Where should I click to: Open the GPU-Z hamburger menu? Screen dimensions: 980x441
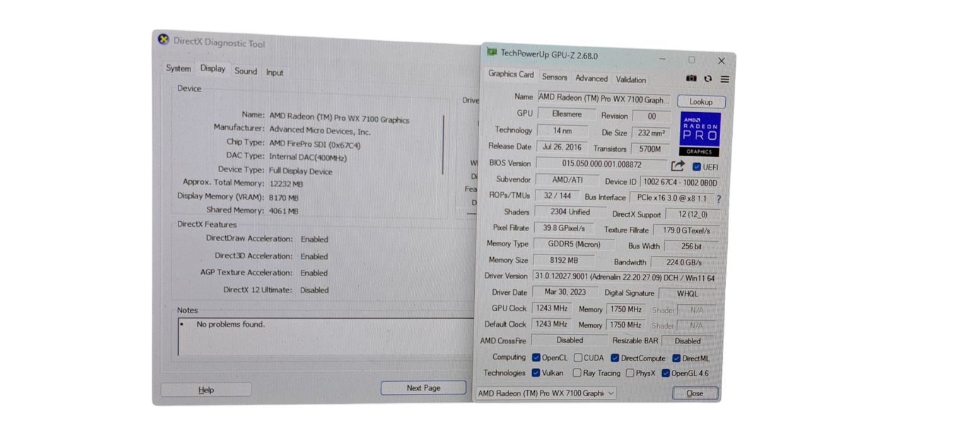[725, 79]
